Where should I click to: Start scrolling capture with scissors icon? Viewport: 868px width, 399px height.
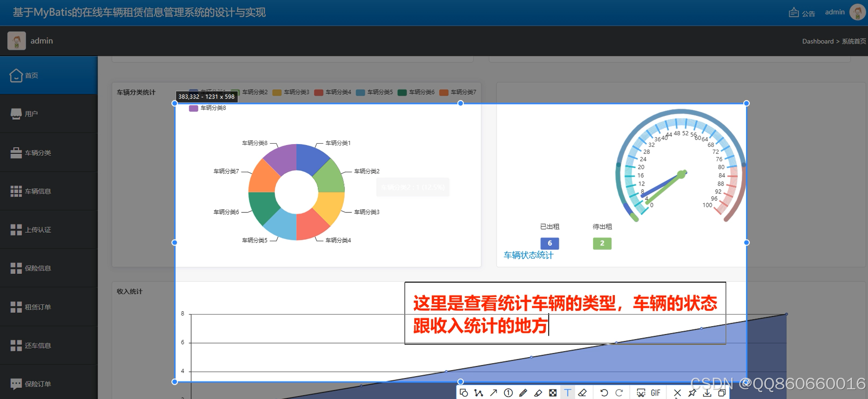(641, 393)
